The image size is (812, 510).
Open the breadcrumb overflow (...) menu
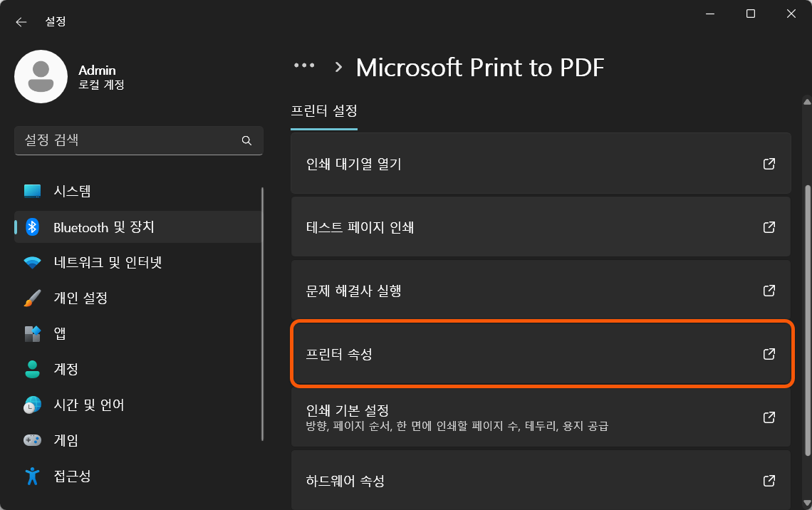click(x=305, y=66)
